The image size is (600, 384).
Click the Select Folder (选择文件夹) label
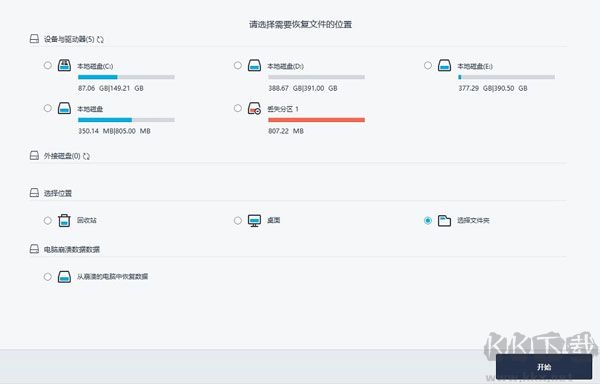(473, 220)
